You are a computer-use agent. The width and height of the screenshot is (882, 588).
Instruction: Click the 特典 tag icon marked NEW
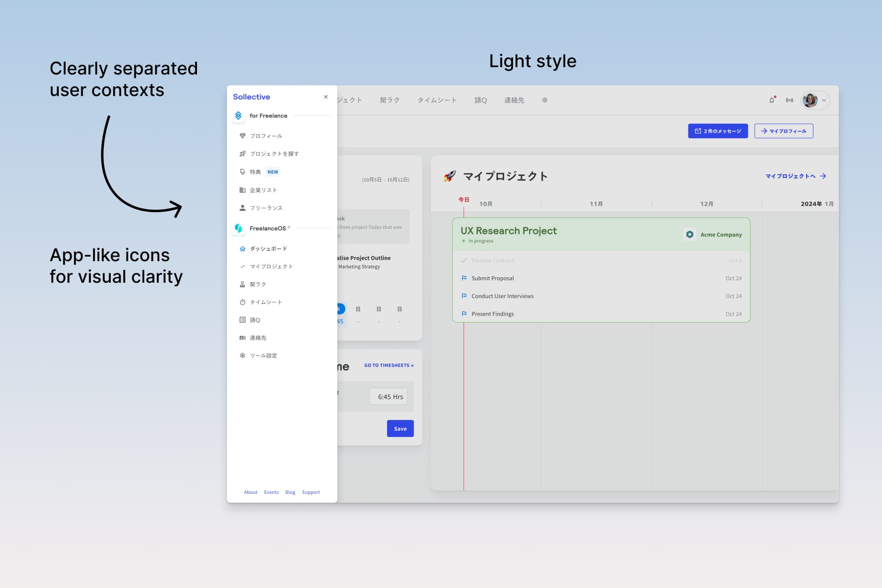tap(243, 171)
